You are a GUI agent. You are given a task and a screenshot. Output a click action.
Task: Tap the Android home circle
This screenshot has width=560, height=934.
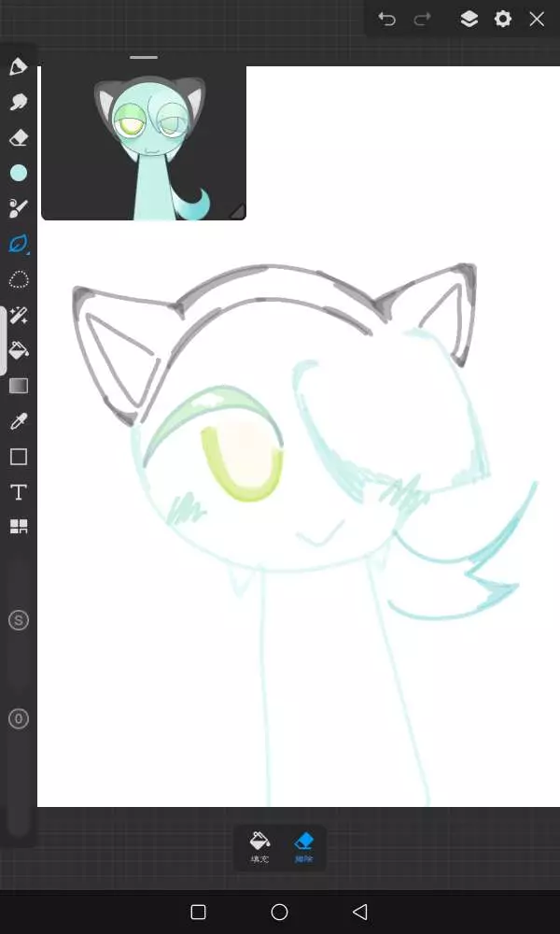pos(279,912)
